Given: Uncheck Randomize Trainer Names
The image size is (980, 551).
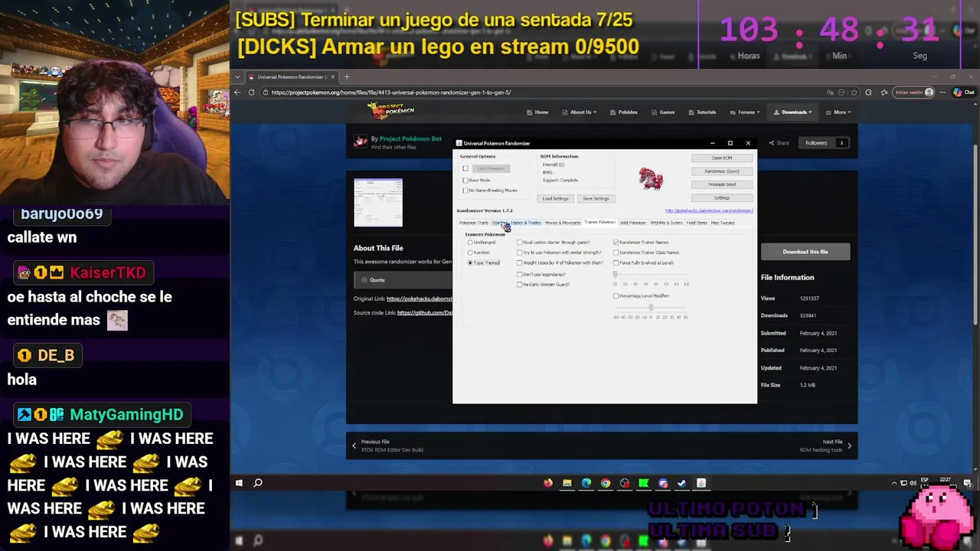Looking at the screenshot, I should click(x=616, y=243).
